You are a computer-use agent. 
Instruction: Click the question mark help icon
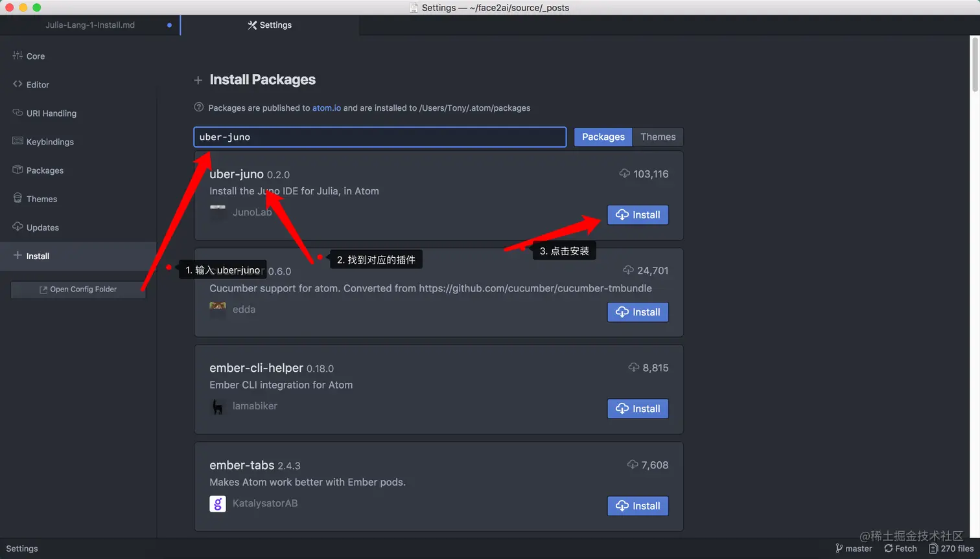point(199,108)
